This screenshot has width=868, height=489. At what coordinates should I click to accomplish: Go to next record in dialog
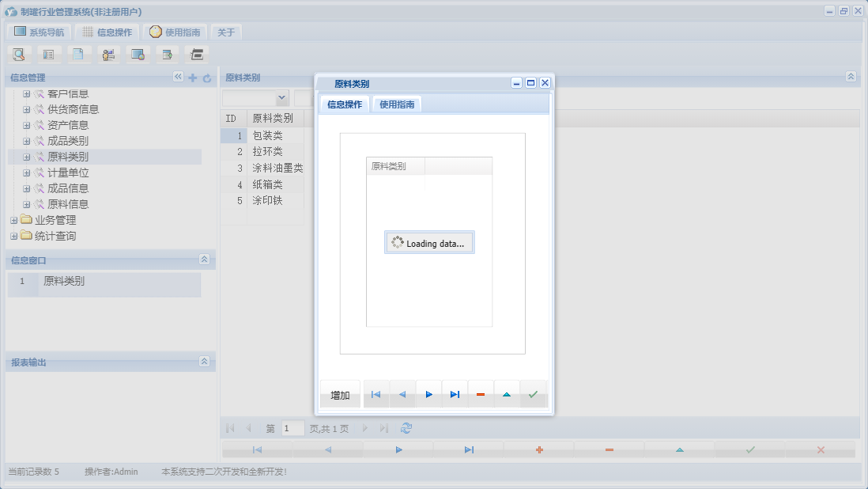[x=428, y=394]
